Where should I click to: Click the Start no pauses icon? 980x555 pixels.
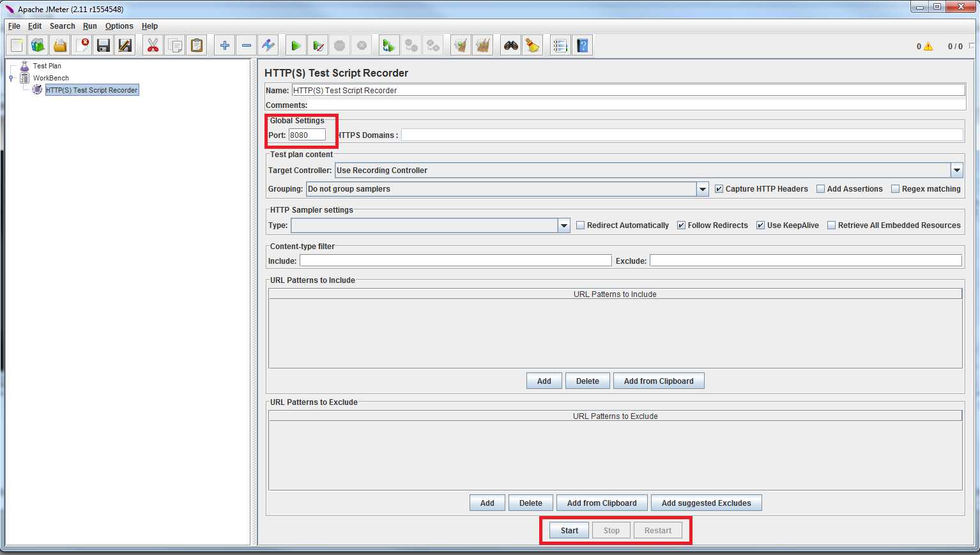[x=318, y=45]
